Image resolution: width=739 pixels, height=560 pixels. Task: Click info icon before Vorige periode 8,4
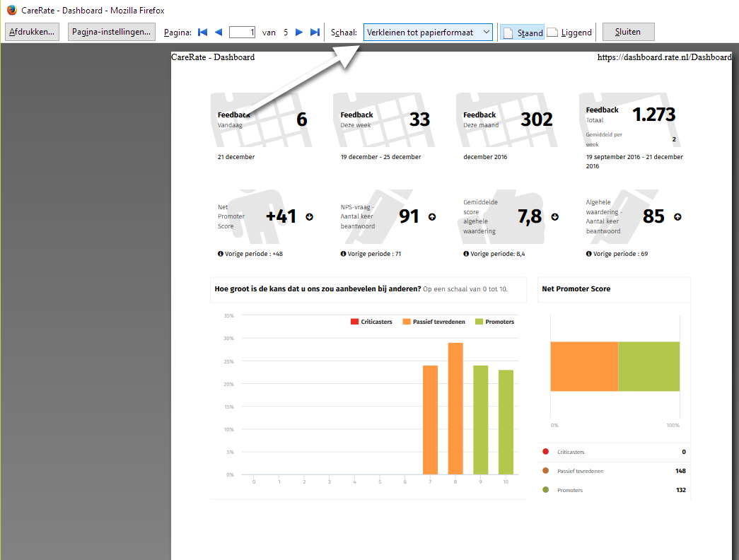point(466,254)
